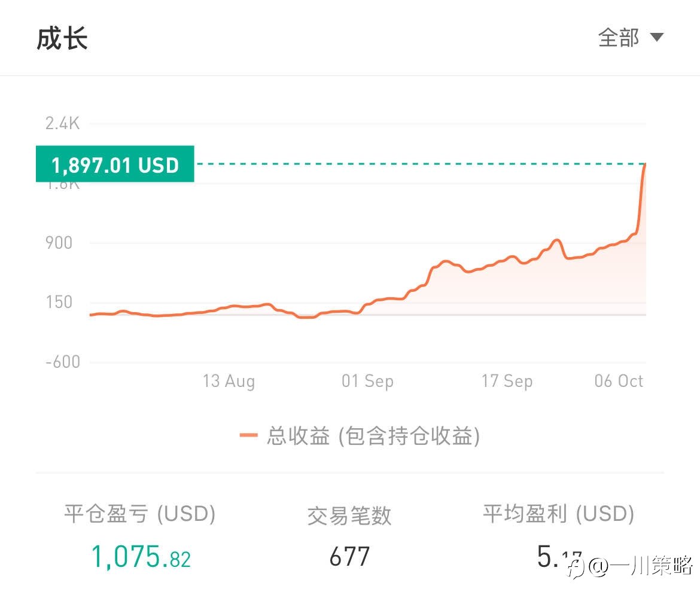
Task: Click the chart peak at the line's end
Action: pyautogui.click(x=645, y=164)
